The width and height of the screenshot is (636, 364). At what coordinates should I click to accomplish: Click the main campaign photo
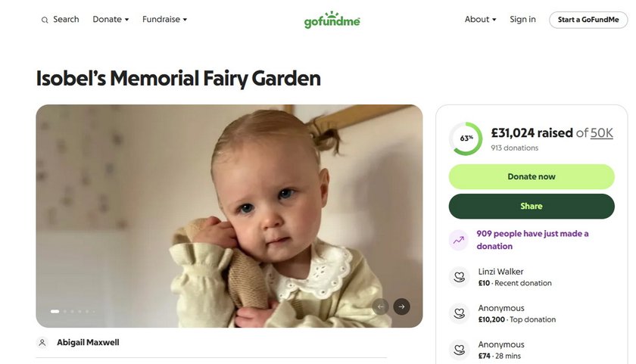[229, 216]
